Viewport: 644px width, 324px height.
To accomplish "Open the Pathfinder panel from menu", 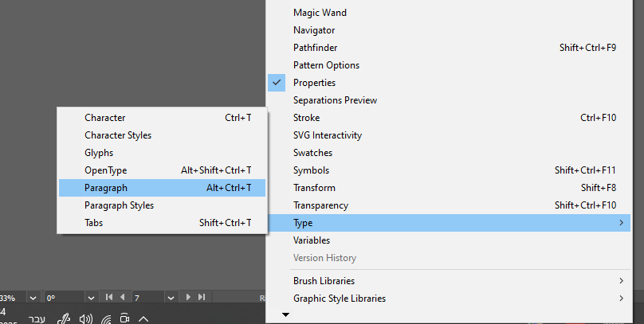I will pyautogui.click(x=315, y=48).
